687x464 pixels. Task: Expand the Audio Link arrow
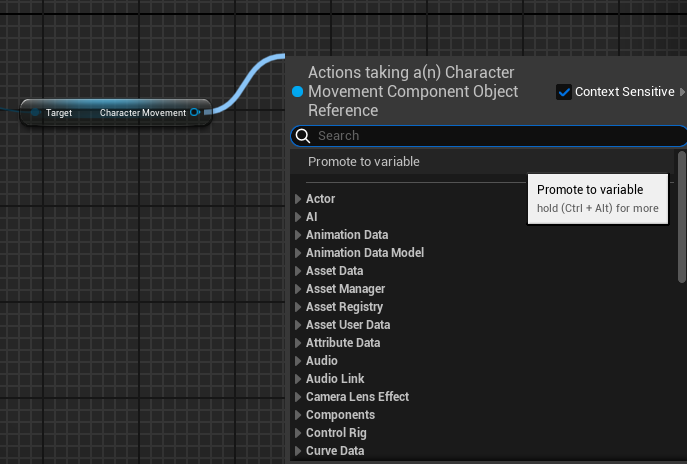pos(298,379)
